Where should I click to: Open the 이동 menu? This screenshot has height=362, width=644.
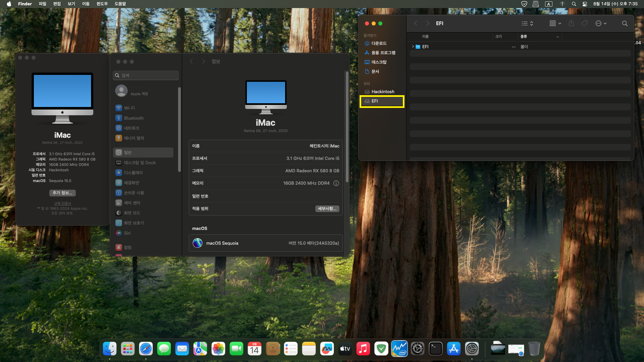click(86, 4)
